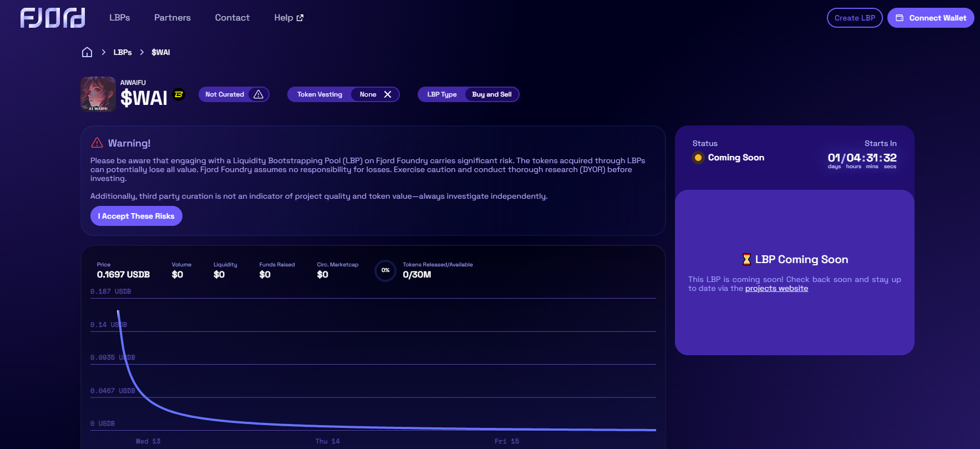Open the AI Waifu token avatar
This screenshot has height=449, width=980.
[98, 94]
